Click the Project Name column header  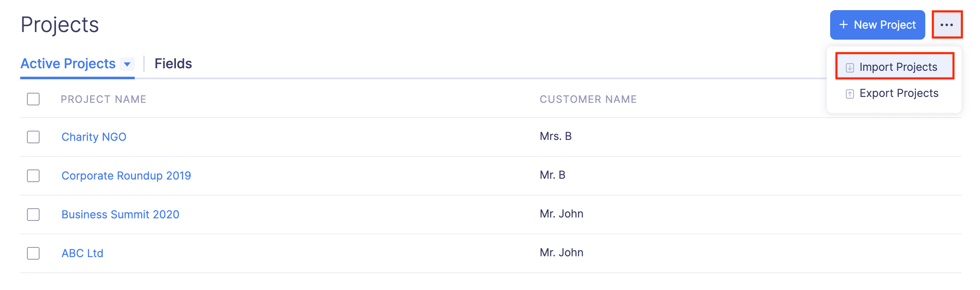(x=104, y=99)
